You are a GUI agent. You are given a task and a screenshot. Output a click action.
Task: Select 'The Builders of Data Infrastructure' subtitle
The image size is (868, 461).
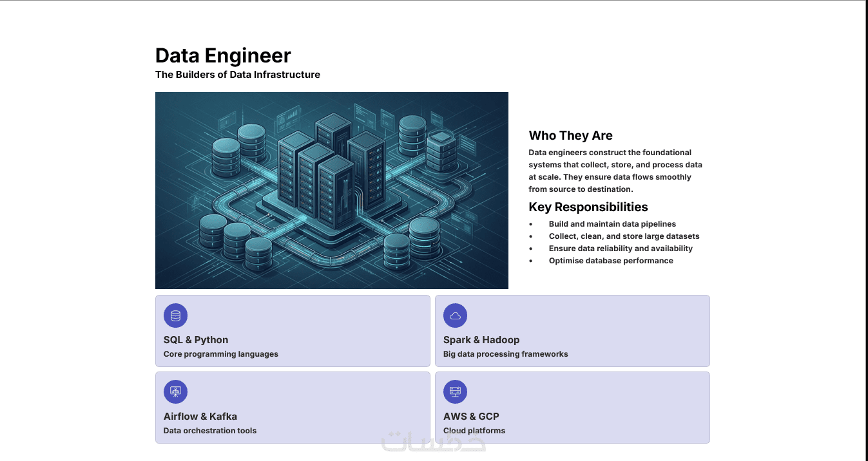[238, 75]
